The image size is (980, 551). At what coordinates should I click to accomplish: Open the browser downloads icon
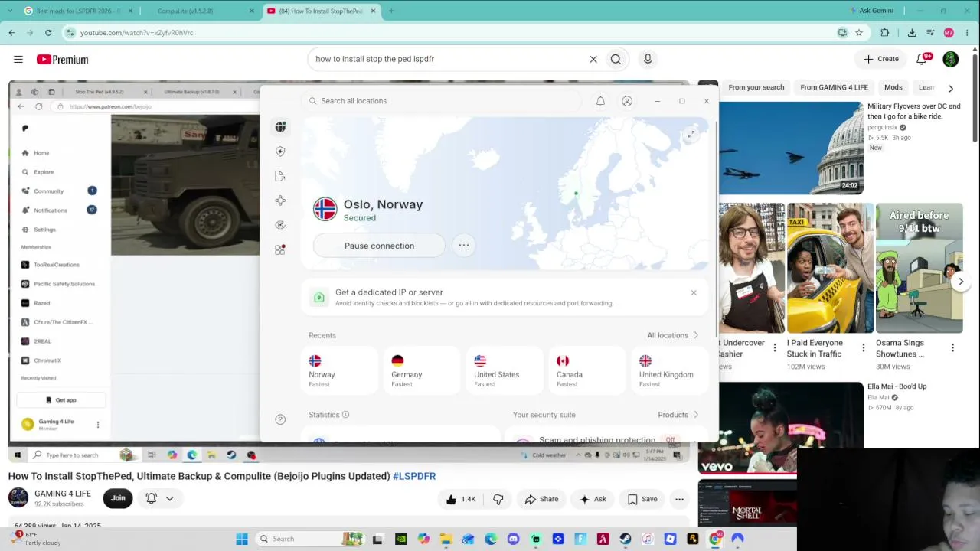pos(912,33)
